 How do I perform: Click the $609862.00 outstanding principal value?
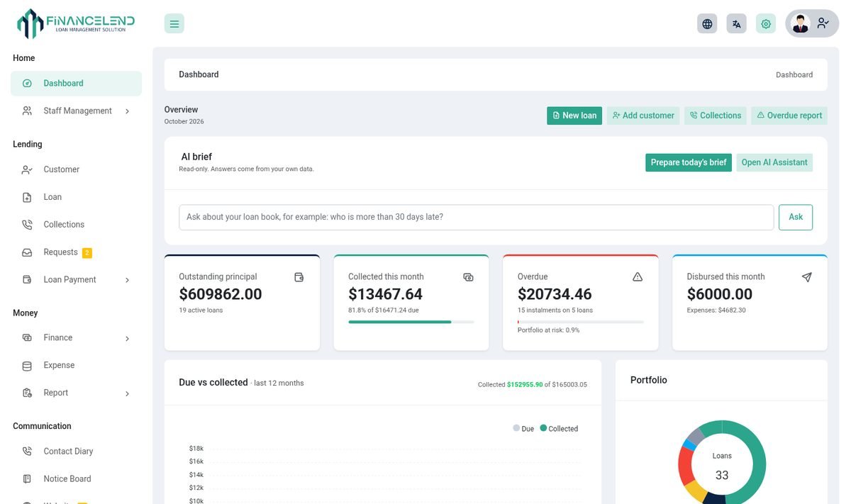[221, 294]
